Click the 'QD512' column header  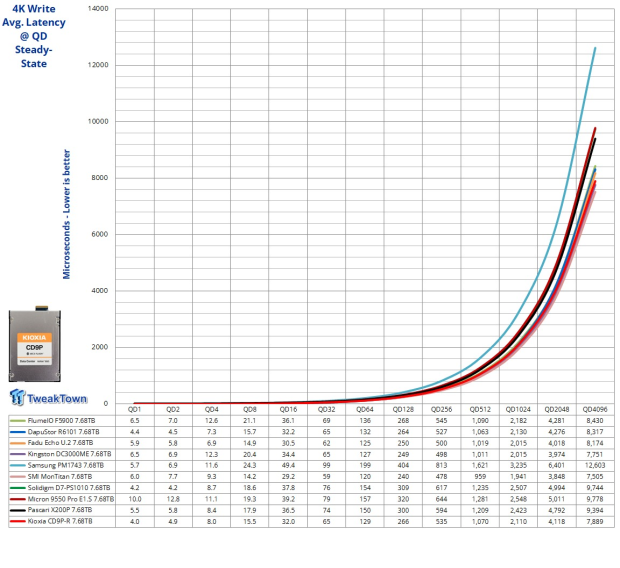pyautogui.click(x=480, y=409)
